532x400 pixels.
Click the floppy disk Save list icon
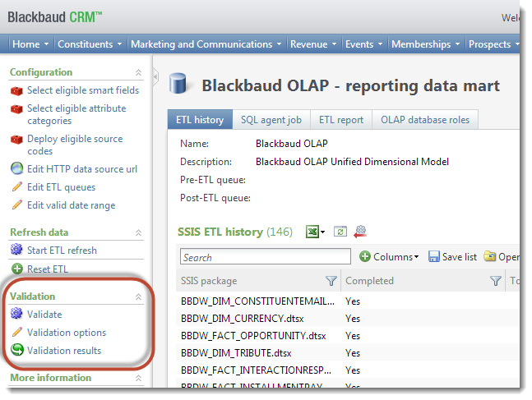(434, 256)
